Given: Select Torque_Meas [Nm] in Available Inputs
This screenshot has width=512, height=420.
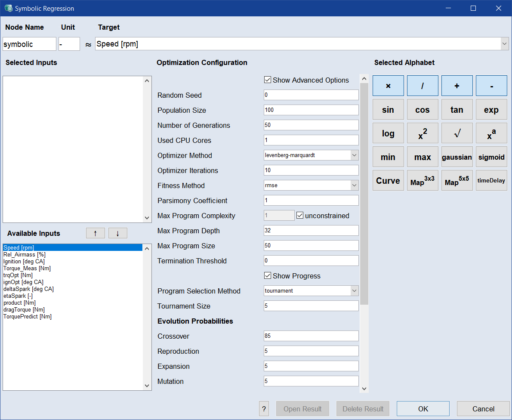Looking at the screenshot, I should tap(27, 269).
